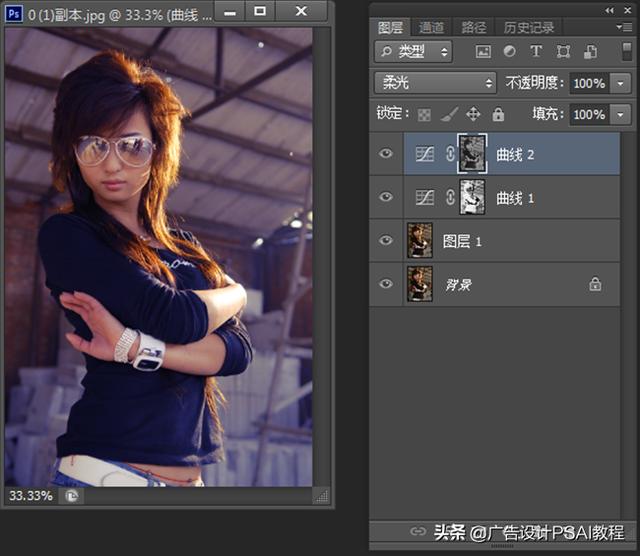Click the status bar document info icon
The width and height of the screenshot is (640, 556).
click(x=72, y=496)
